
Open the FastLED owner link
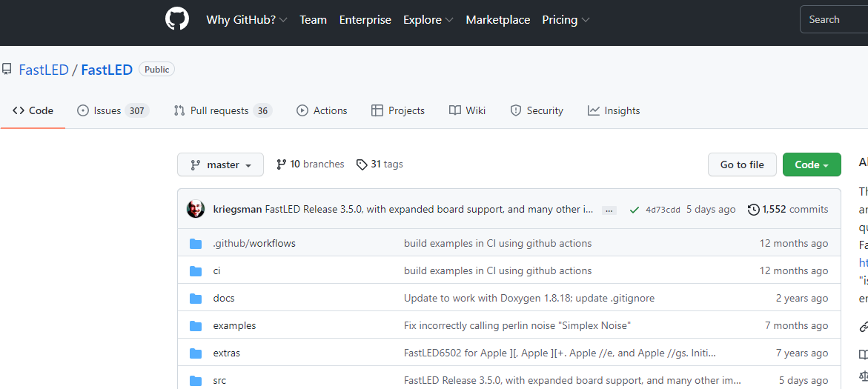[x=44, y=70]
